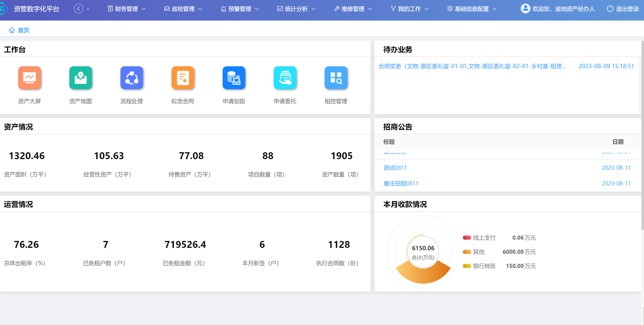The height and width of the screenshot is (325, 644).
Task: Click the yellow 银行转账 legend swatch
Action: [x=467, y=266]
